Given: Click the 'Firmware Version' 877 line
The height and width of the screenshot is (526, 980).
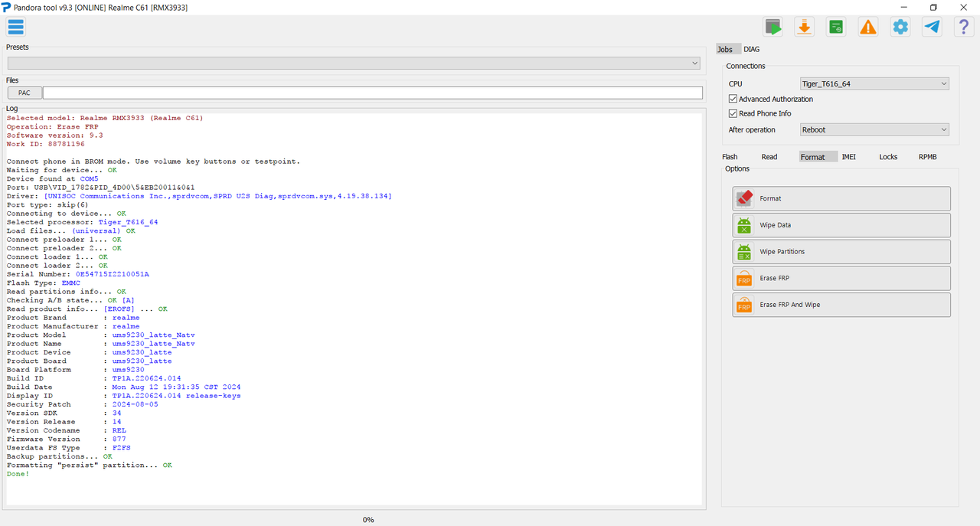Looking at the screenshot, I should (66, 439).
